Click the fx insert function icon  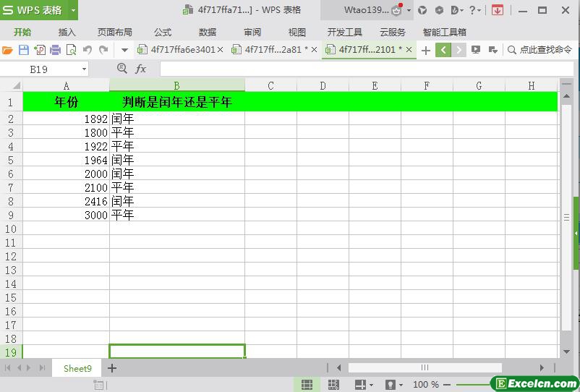tap(140, 69)
